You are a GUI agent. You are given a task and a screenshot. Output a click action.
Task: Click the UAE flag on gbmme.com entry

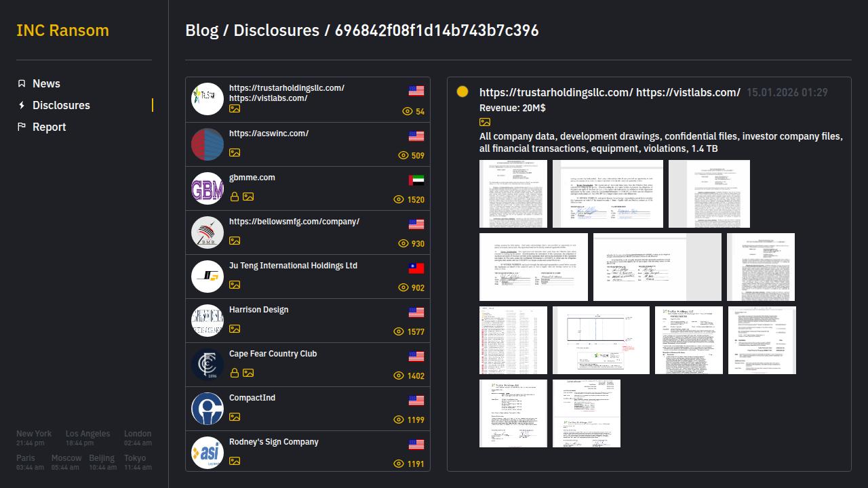pyautogui.click(x=416, y=180)
